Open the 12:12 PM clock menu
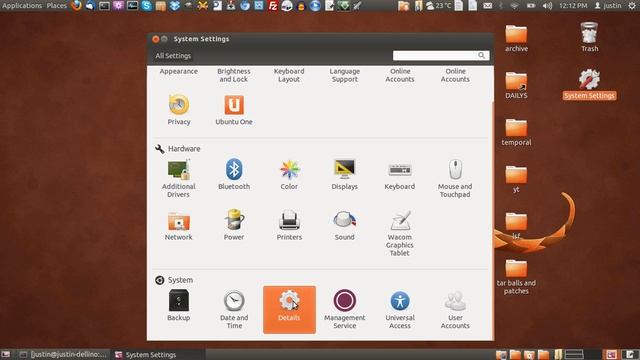 tap(573, 6)
